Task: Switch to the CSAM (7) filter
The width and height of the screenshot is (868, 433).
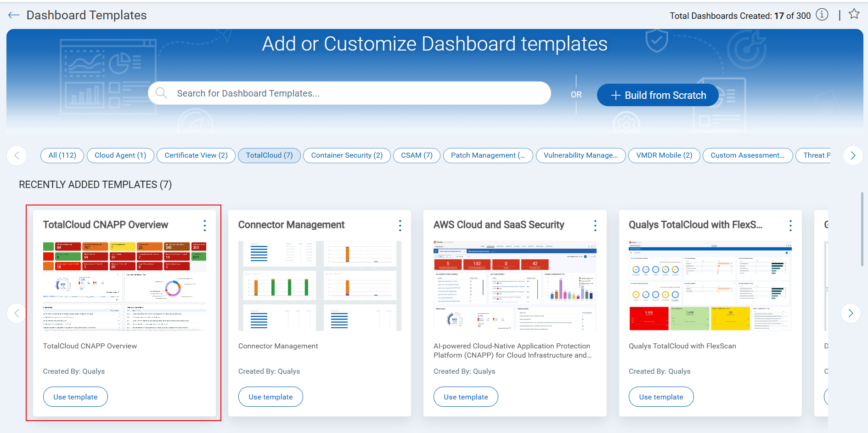Action: pyautogui.click(x=416, y=155)
